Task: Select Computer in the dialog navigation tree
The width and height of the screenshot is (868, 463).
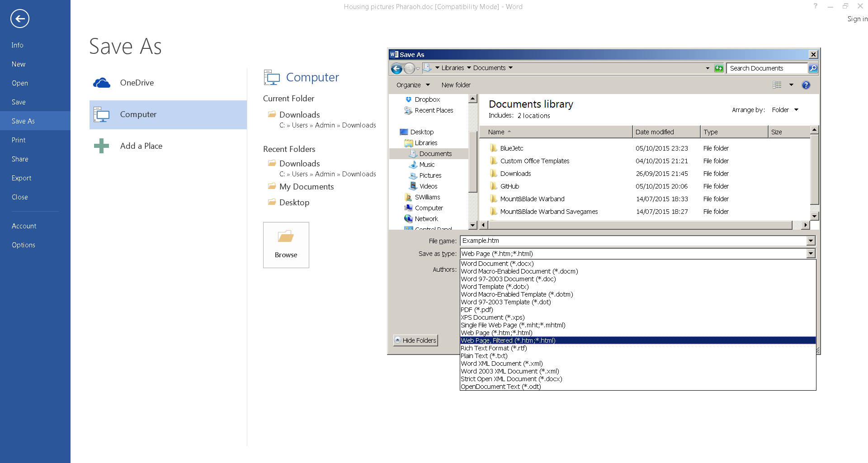Action: click(x=429, y=208)
